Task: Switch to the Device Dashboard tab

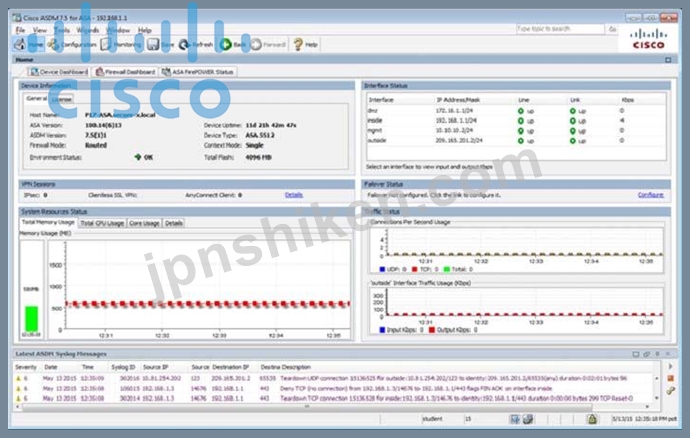Action: 59,72
